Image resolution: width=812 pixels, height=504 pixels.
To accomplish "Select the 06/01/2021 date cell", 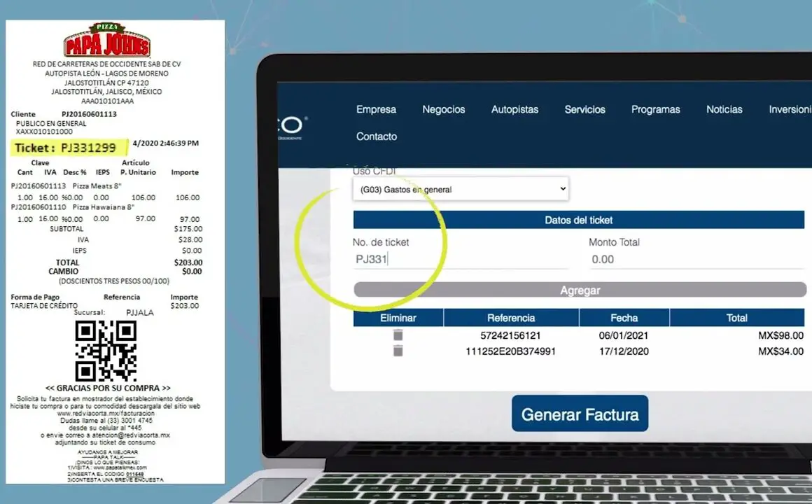I will pos(624,336).
